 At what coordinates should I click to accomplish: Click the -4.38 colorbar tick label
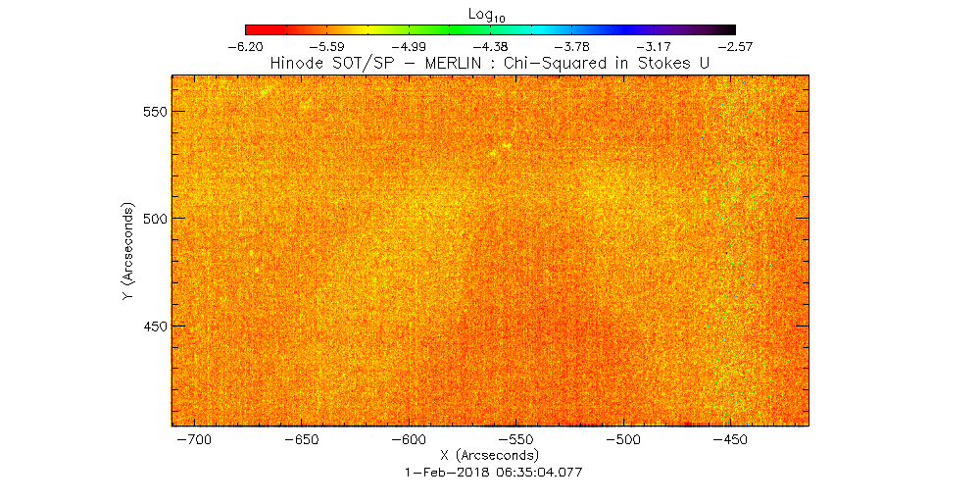tap(490, 46)
